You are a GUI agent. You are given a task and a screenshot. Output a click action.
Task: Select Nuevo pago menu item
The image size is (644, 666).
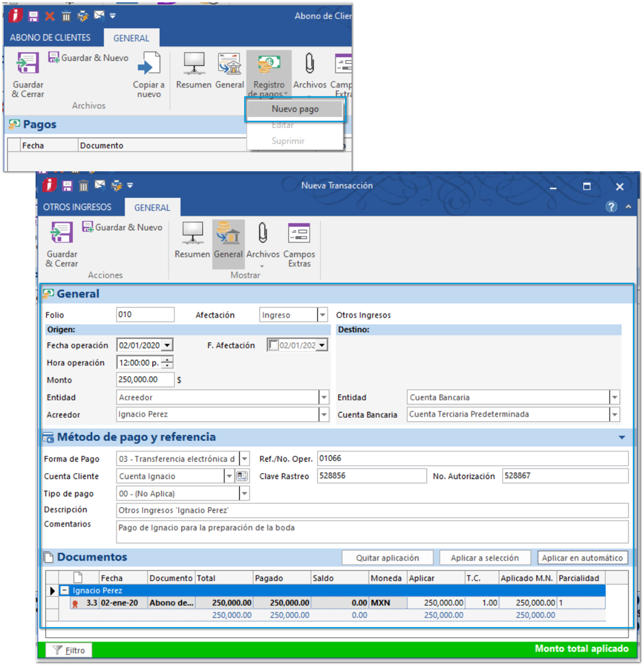click(295, 109)
